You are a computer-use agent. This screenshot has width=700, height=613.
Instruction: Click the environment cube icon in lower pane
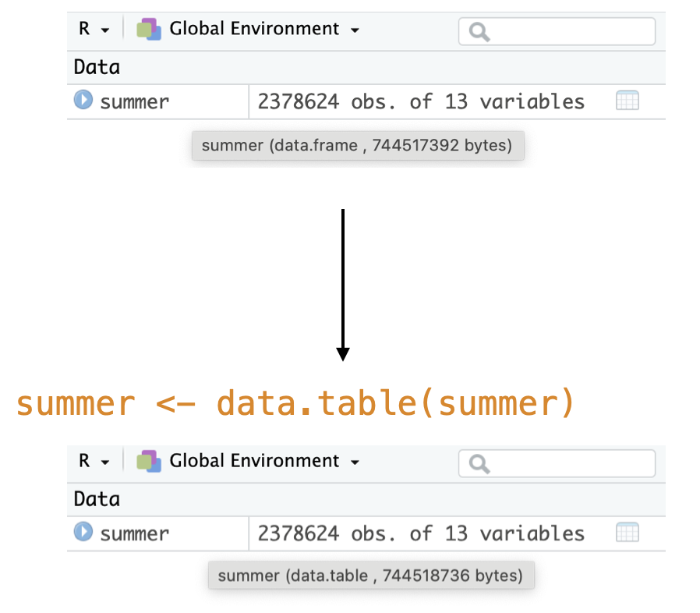(148, 460)
